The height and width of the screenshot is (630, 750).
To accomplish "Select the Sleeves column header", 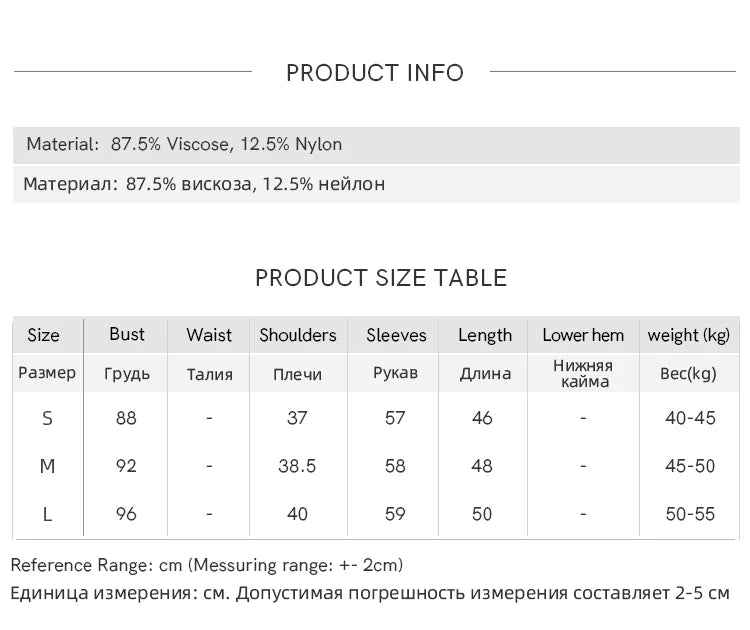I will (396, 335).
